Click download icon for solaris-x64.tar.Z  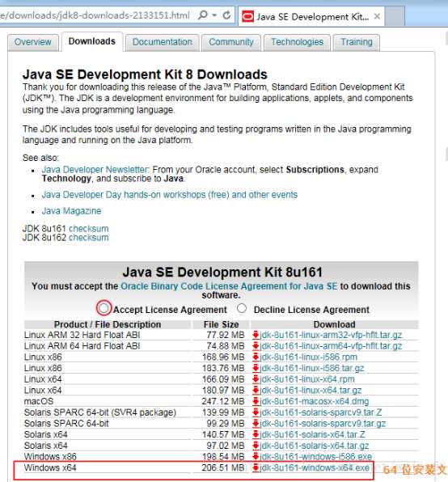256,434
